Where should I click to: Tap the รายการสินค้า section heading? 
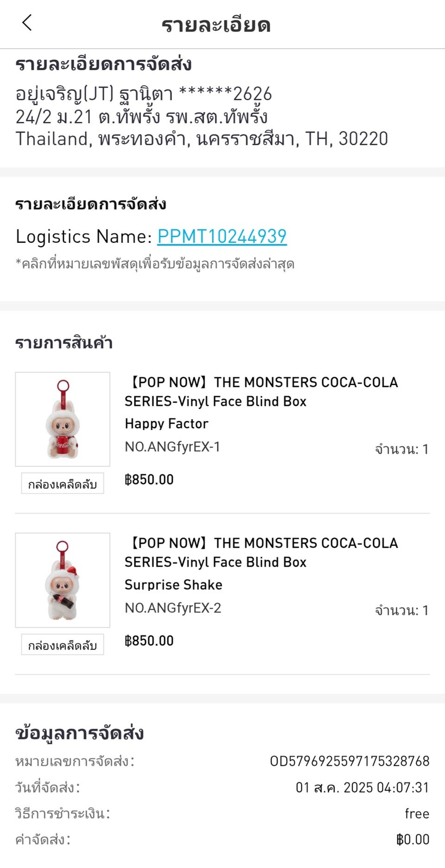pyautogui.click(x=64, y=343)
